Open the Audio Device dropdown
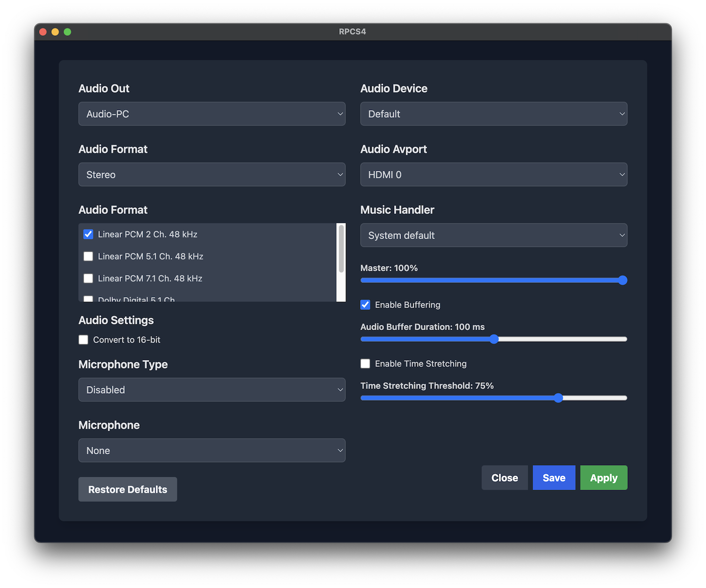Image resolution: width=706 pixels, height=588 pixels. click(x=493, y=113)
